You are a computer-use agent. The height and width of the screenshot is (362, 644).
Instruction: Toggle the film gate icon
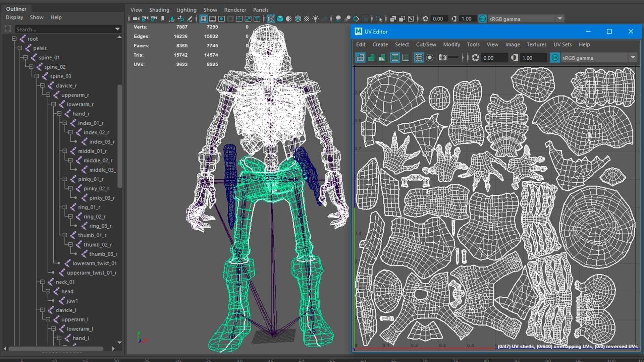(x=212, y=19)
